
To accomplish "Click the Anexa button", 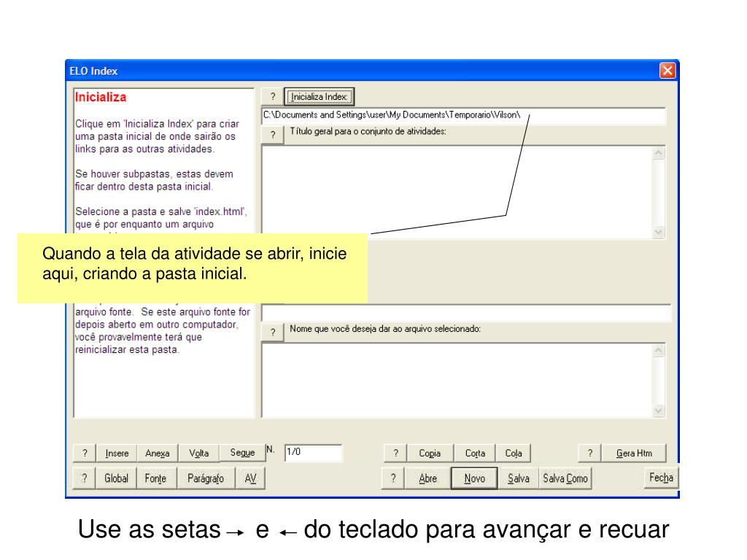I will pos(158,453).
